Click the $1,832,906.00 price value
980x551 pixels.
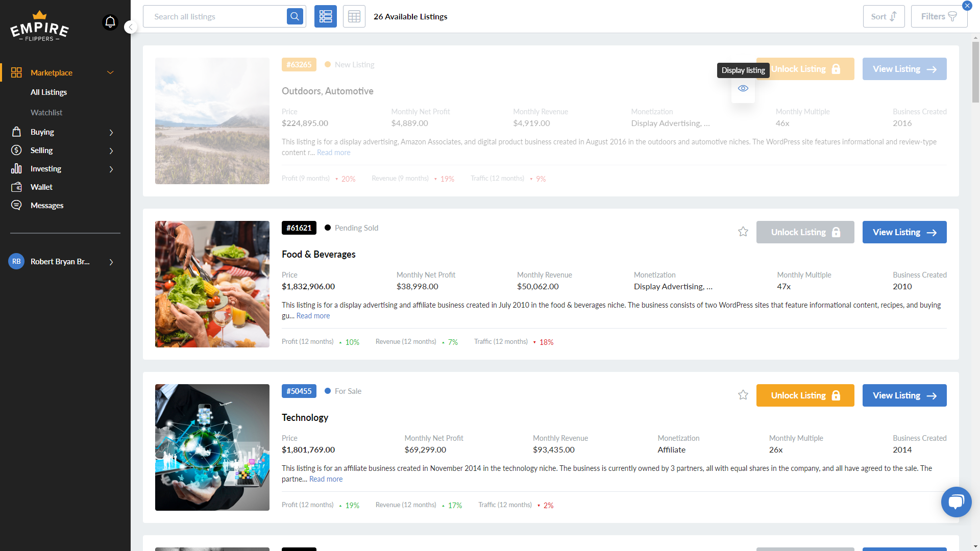[x=308, y=287]
